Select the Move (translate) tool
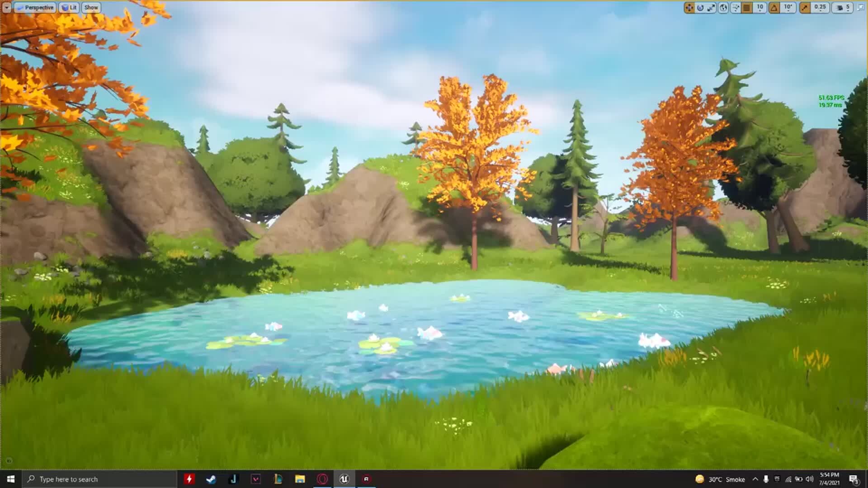 click(689, 7)
